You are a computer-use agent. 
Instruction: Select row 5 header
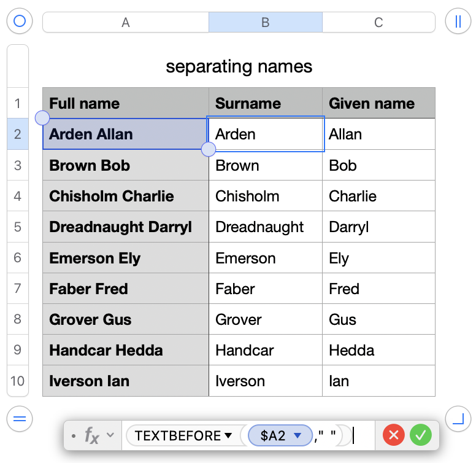(18, 227)
